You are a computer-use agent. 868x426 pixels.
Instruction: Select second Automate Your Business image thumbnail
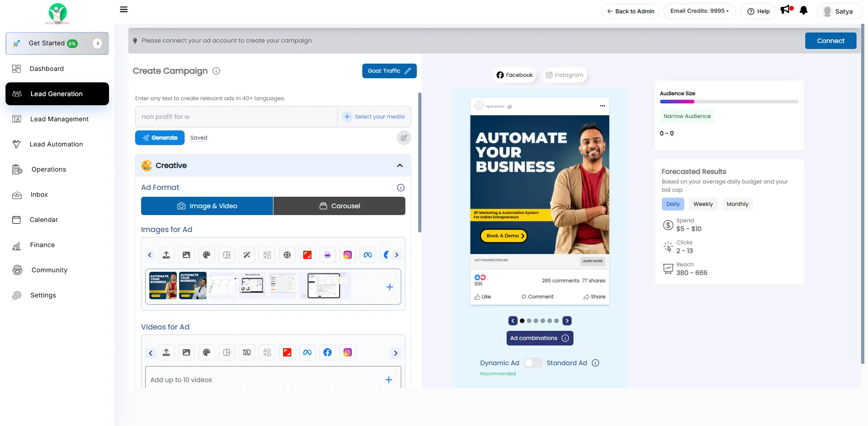tap(193, 286)
